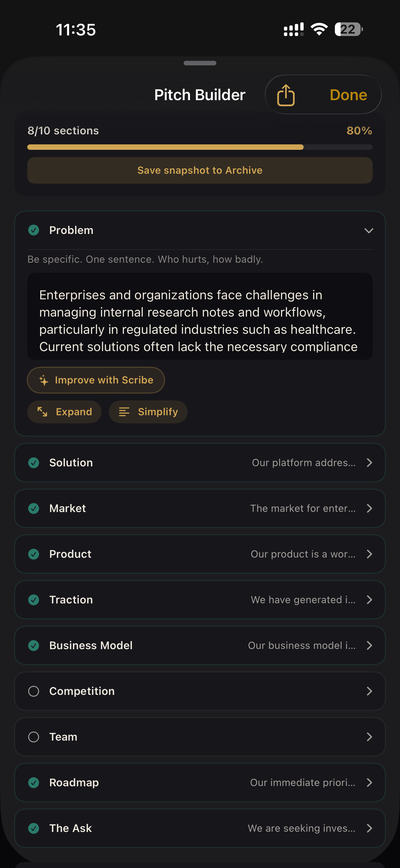This screenshot has width=400, height=868.
Task: Open the Solution section row
Action: [x=200, y=463]
